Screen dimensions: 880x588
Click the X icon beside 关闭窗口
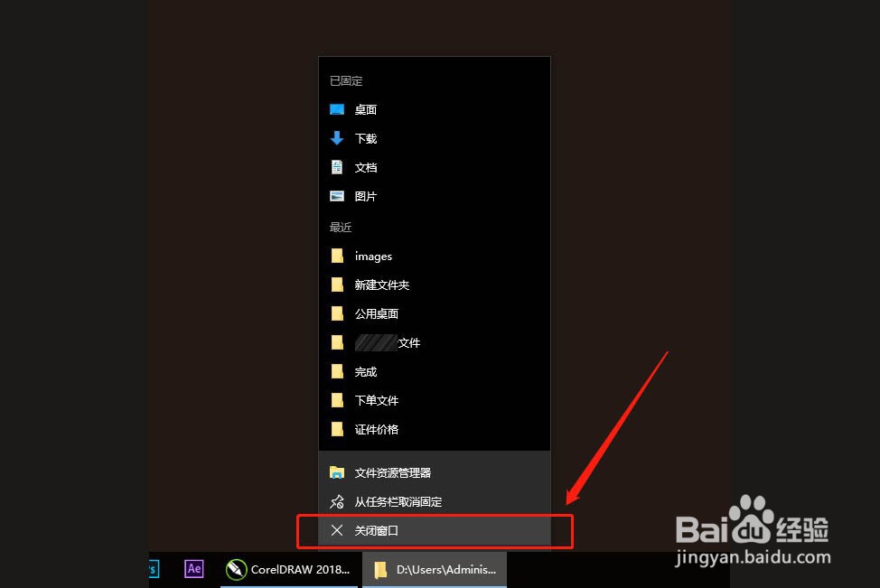coord(337,530)
